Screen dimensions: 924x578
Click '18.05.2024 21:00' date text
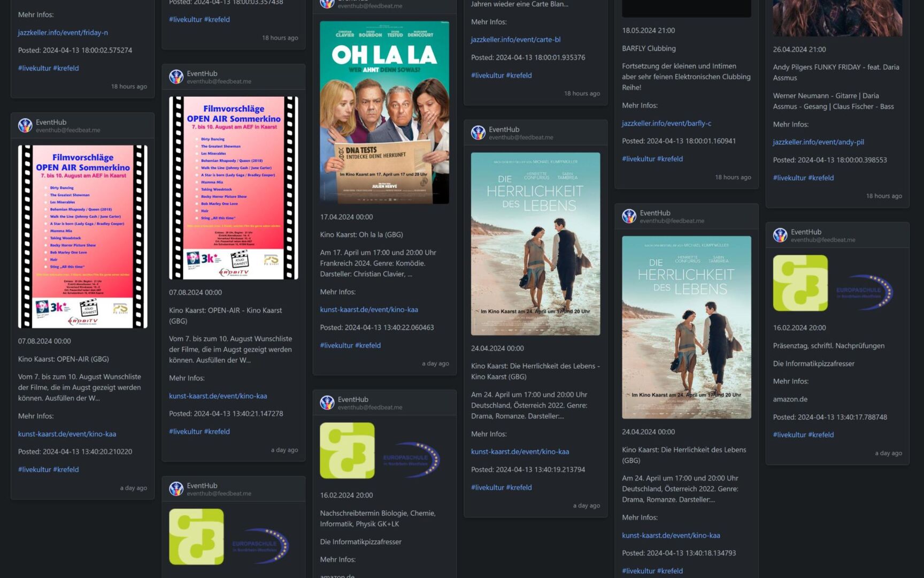pyautogui.click(x=648, y=31)
